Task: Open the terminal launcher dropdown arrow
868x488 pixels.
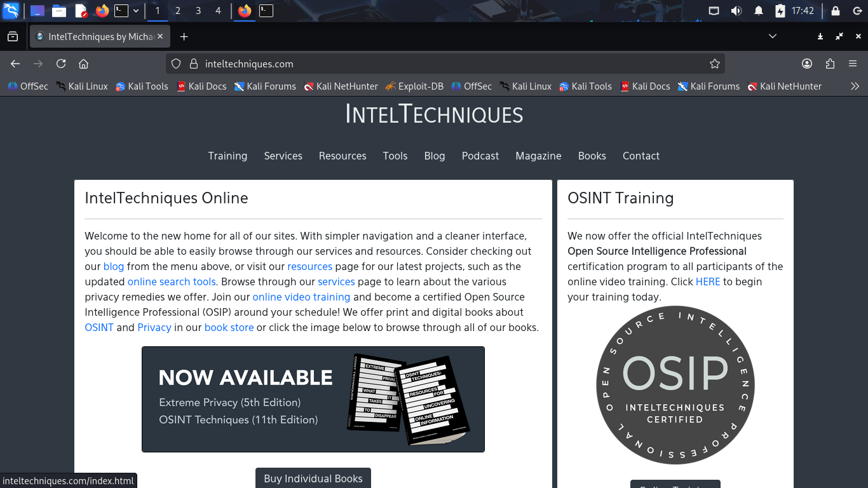Action: (x=136, y=11)
